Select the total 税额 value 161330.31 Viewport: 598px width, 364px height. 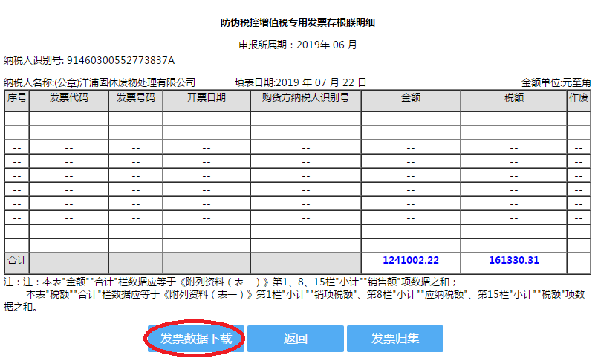point(514,260)
